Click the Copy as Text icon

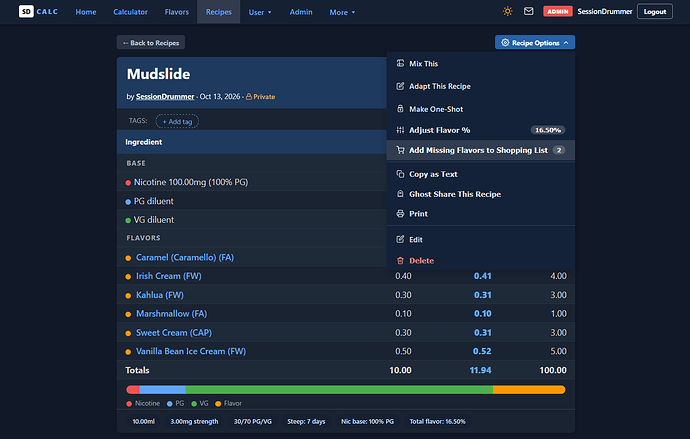400,174
